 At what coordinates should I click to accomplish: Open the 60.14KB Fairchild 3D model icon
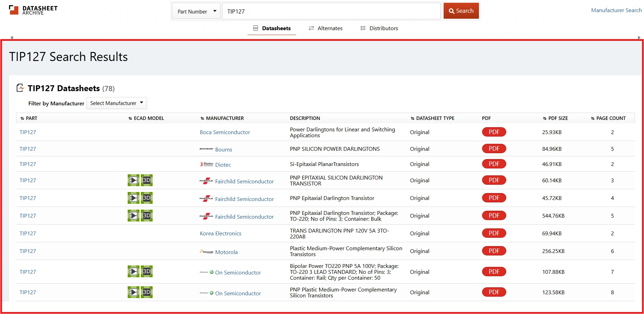147,180
